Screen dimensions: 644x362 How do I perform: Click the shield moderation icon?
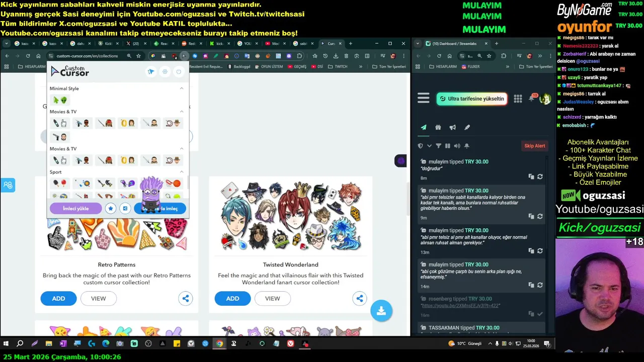pyautogui.click(x=421, y=146)
